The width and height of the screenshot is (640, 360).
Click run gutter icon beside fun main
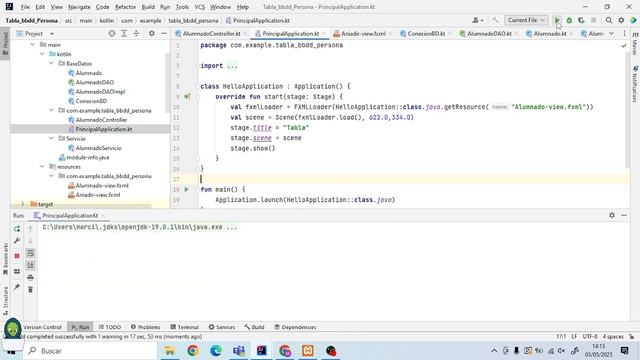coord(187,189)
